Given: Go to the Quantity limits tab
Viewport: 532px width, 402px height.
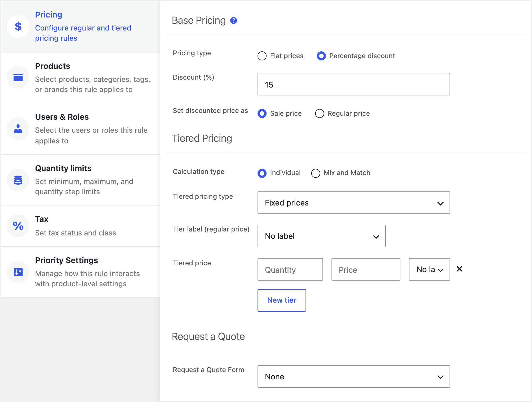Looking at the screenshot, I should 80,180.
